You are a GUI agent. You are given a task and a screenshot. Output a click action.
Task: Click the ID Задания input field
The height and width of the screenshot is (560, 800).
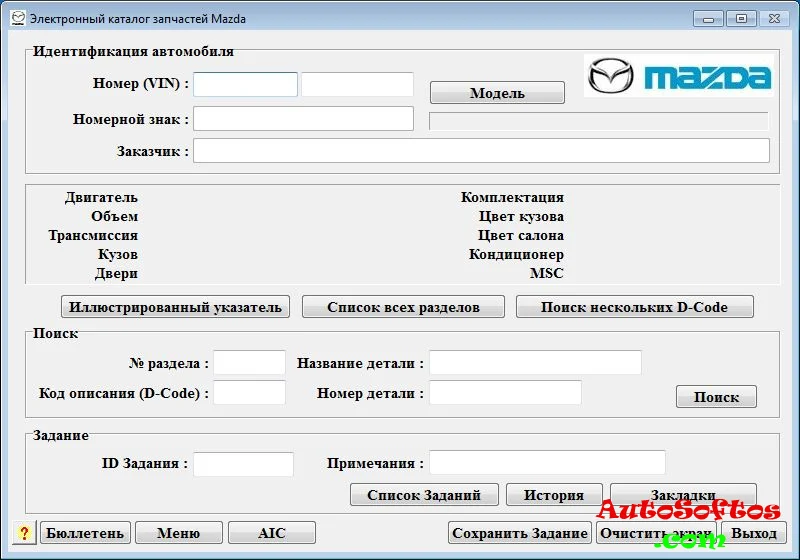243,464
